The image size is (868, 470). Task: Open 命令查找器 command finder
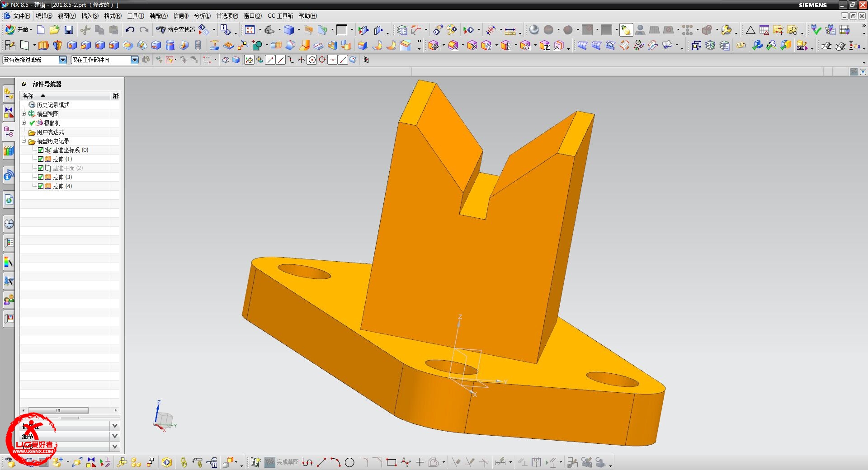175,30
